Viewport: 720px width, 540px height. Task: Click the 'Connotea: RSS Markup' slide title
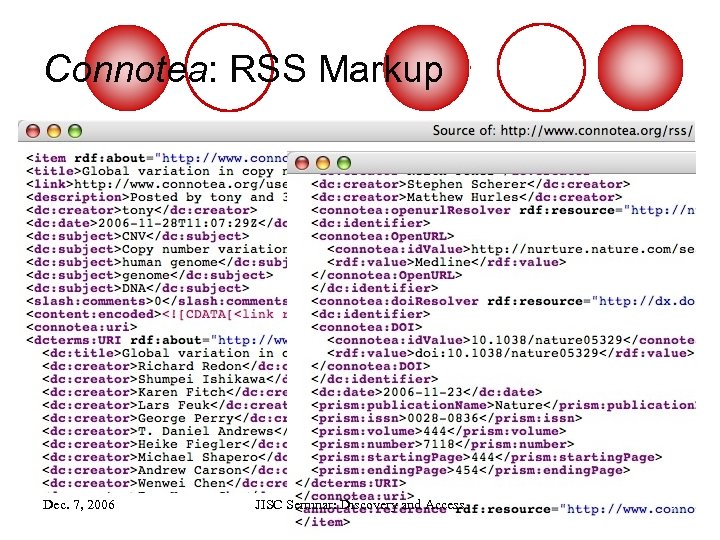[x=244, y=69]
